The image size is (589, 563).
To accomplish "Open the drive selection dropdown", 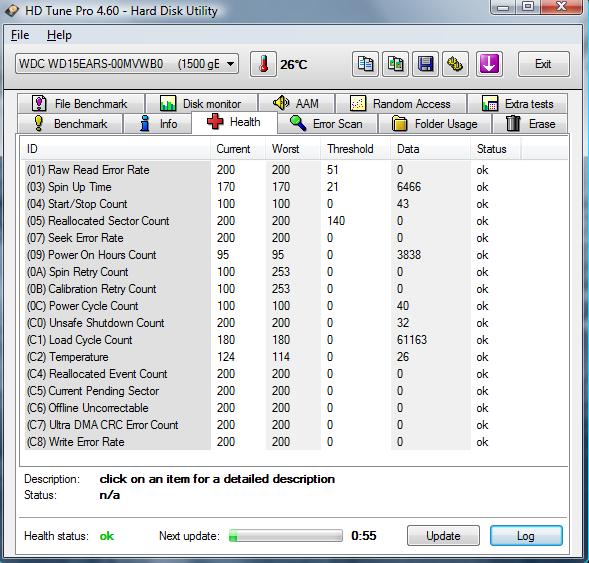I will (x=127, y=64).
